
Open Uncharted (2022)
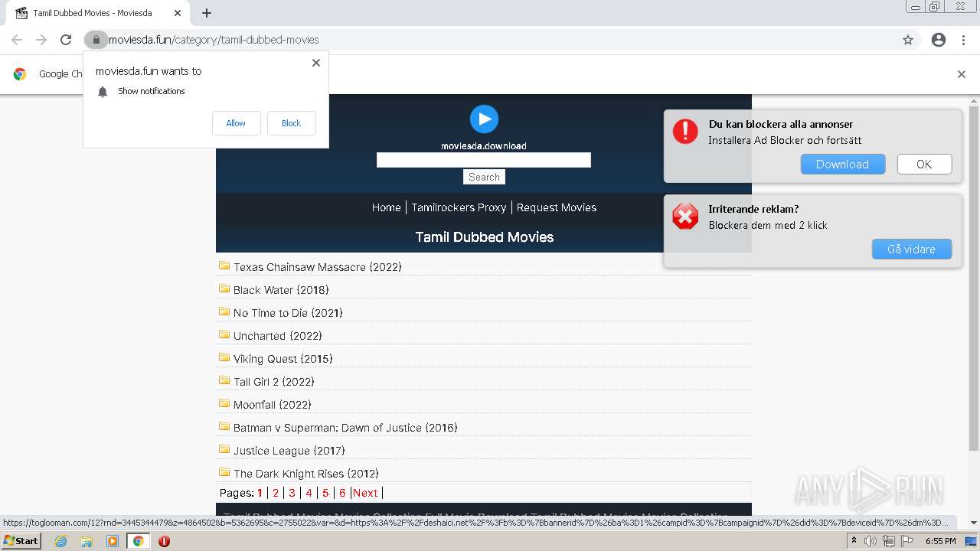coord(277,336)
